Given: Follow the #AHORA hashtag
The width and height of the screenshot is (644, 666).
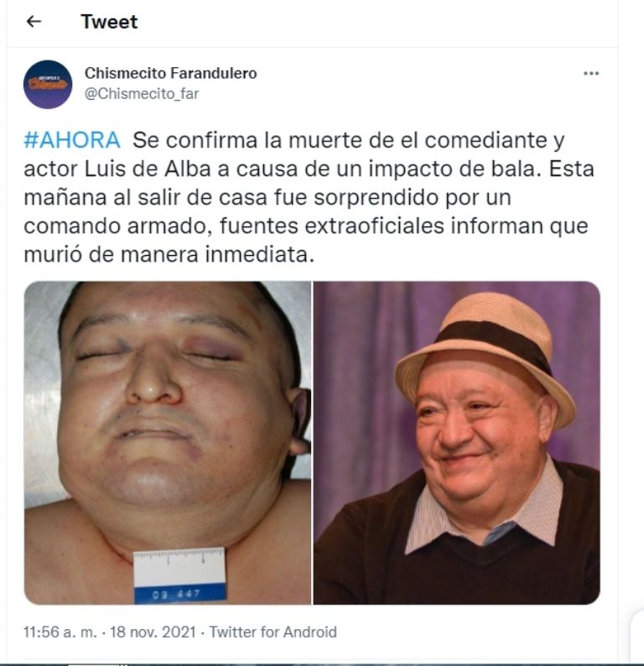Looking at the screenshot, I should (72, 141).
